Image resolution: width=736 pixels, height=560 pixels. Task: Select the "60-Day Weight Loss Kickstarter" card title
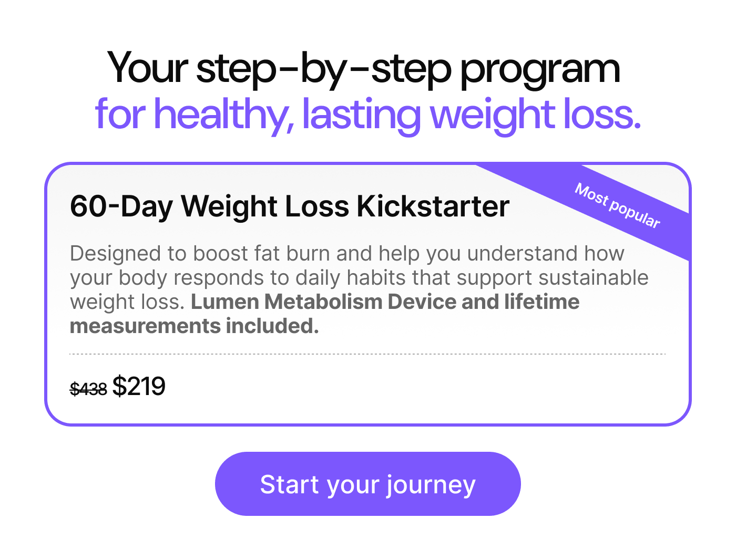pos(289,206)
